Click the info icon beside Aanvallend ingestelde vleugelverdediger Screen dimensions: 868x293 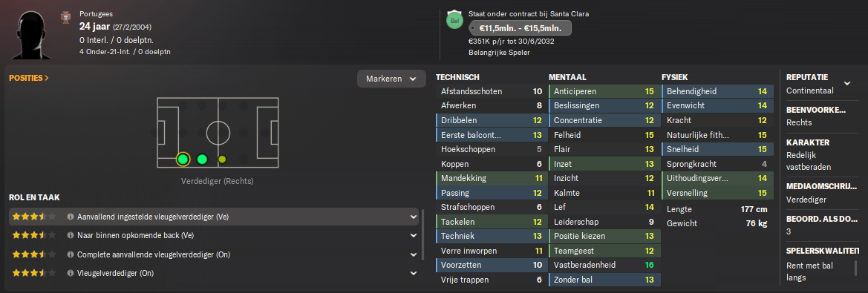click(71, 217)
